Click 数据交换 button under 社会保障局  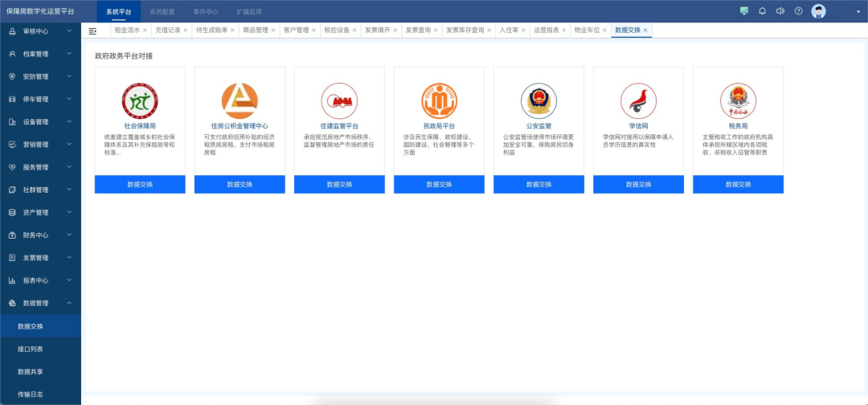[140, 184]
